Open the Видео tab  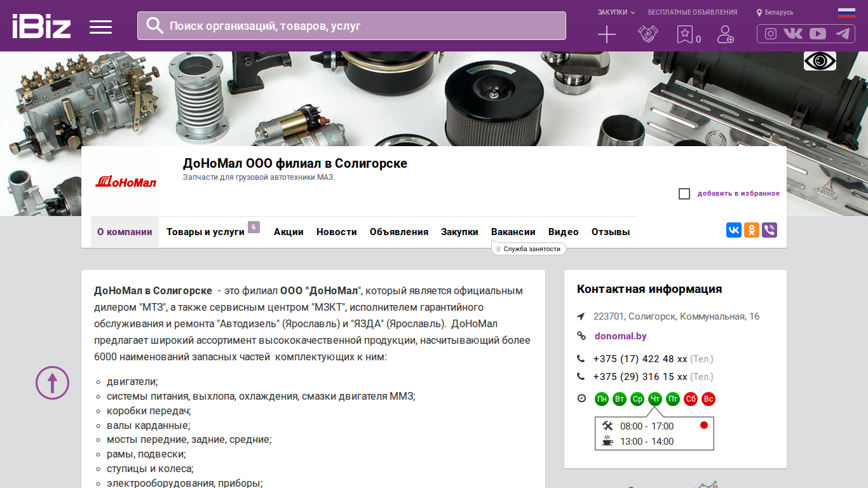(564, 232)
